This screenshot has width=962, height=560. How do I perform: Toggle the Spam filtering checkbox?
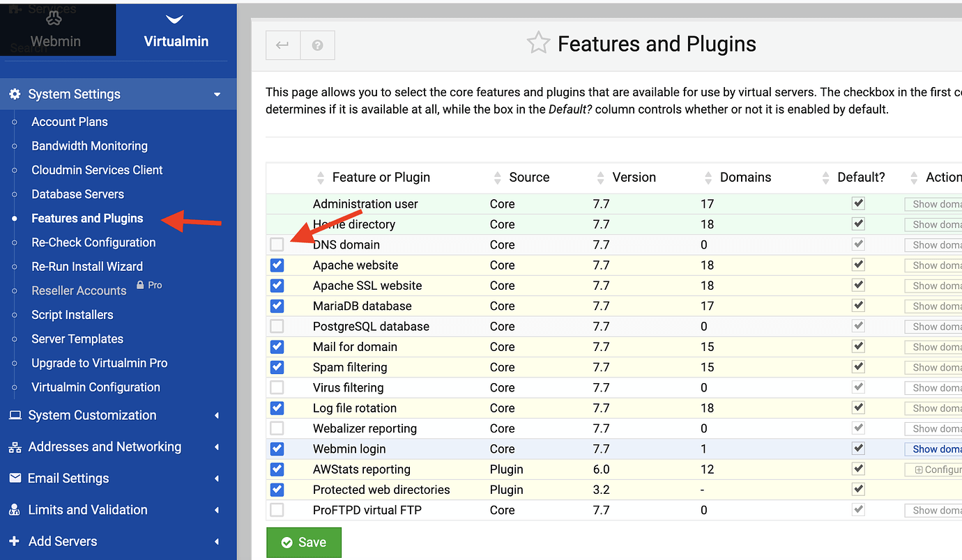point(277,367)
